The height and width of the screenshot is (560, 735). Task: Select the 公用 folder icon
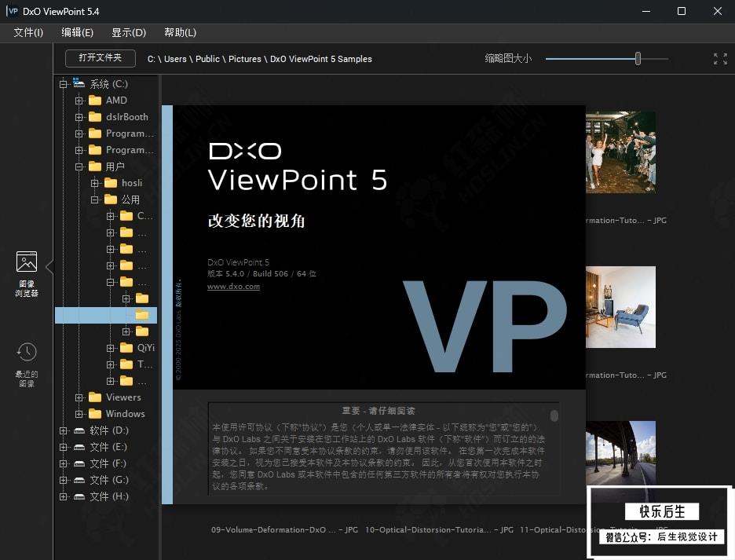111,199
